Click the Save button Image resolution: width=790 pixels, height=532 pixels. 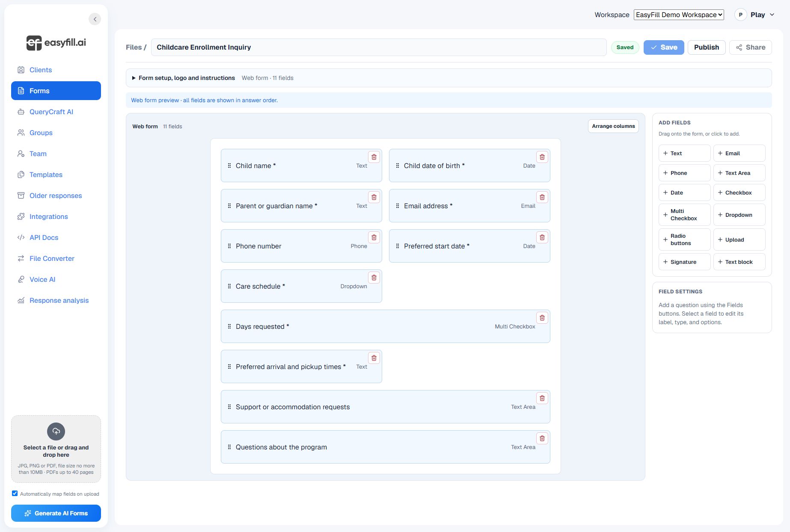(x=664, y=47)
